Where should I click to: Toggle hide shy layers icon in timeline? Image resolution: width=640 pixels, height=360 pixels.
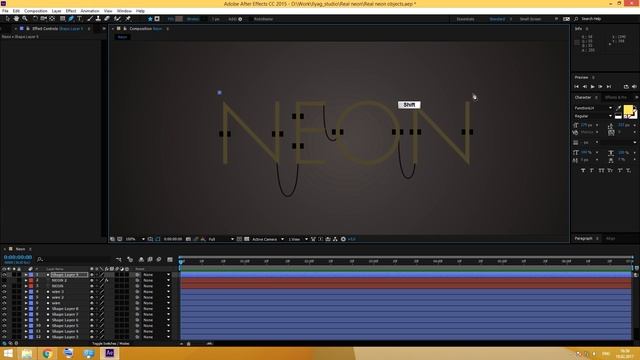click(141, 259)
